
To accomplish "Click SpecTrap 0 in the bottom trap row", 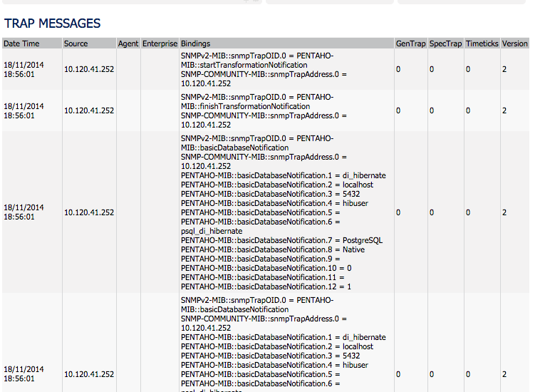I will (x=432, y=374).
